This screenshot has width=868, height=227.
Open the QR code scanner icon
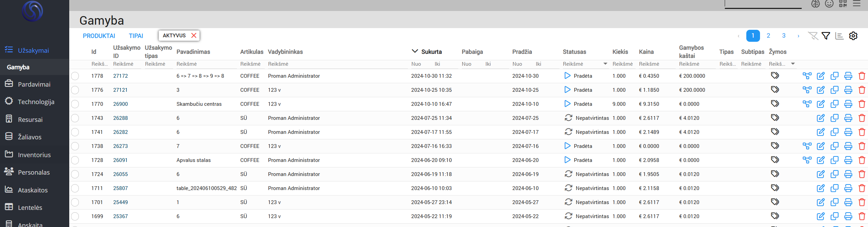[x=843, y=4]
